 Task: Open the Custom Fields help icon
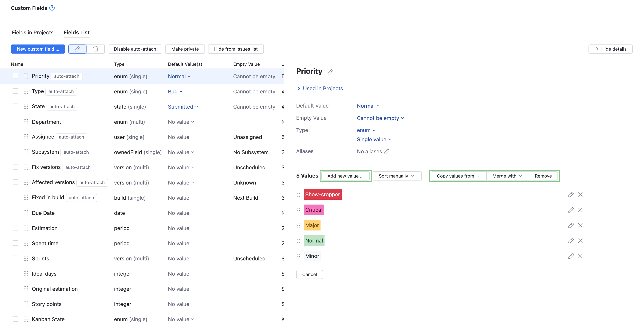tap(52, 8)
